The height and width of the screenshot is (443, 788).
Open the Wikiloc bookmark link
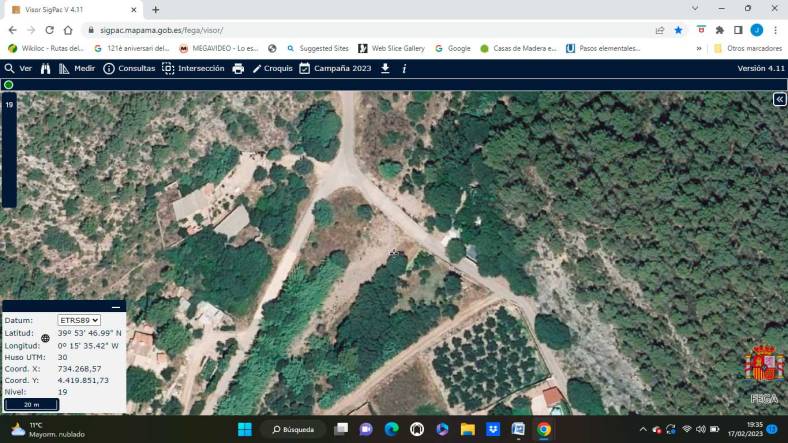point(47,48)
